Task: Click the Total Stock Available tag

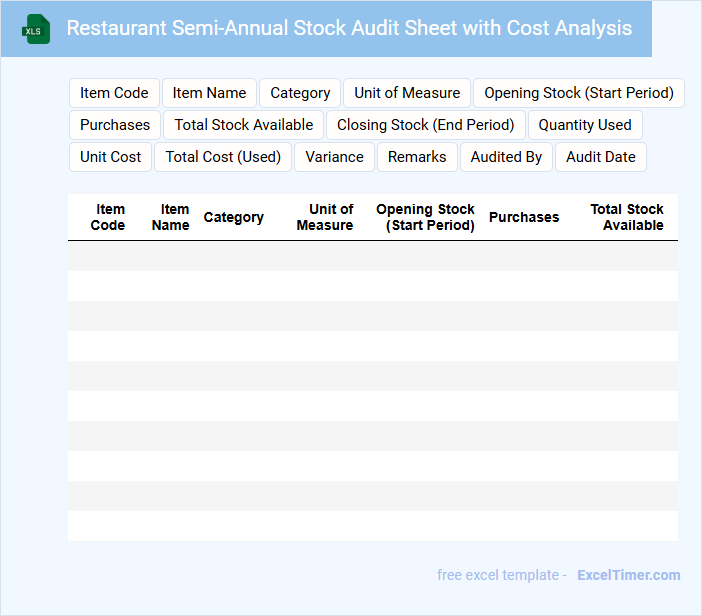Action: (244, 125)
